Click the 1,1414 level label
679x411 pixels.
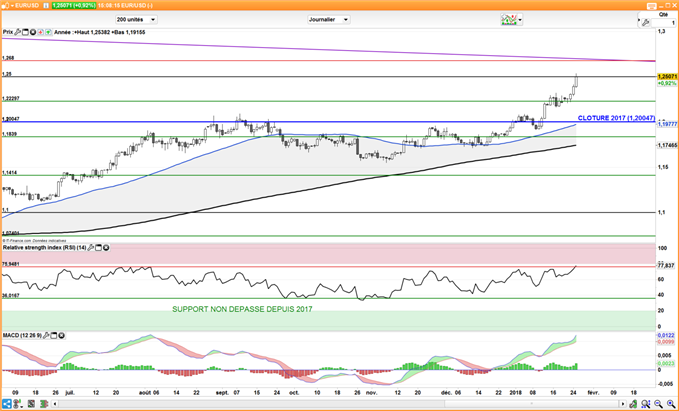point(10,173)
